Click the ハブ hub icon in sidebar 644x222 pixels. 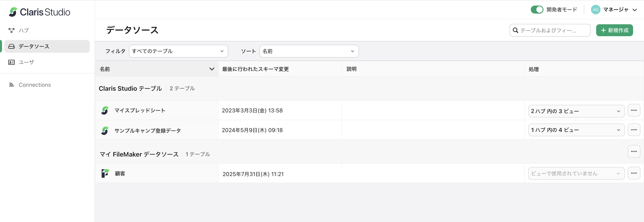tap(12, 30)
